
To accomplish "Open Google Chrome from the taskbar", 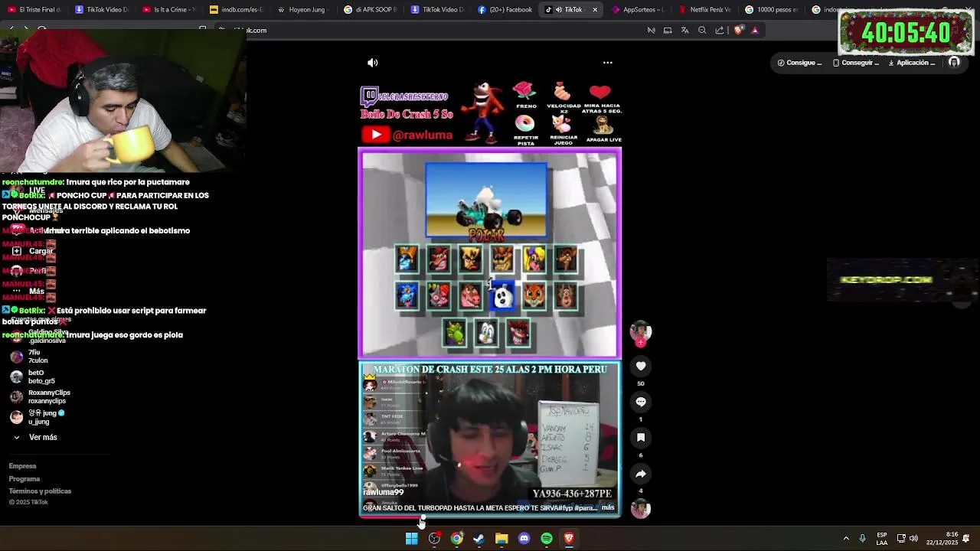I will [456, 539].
